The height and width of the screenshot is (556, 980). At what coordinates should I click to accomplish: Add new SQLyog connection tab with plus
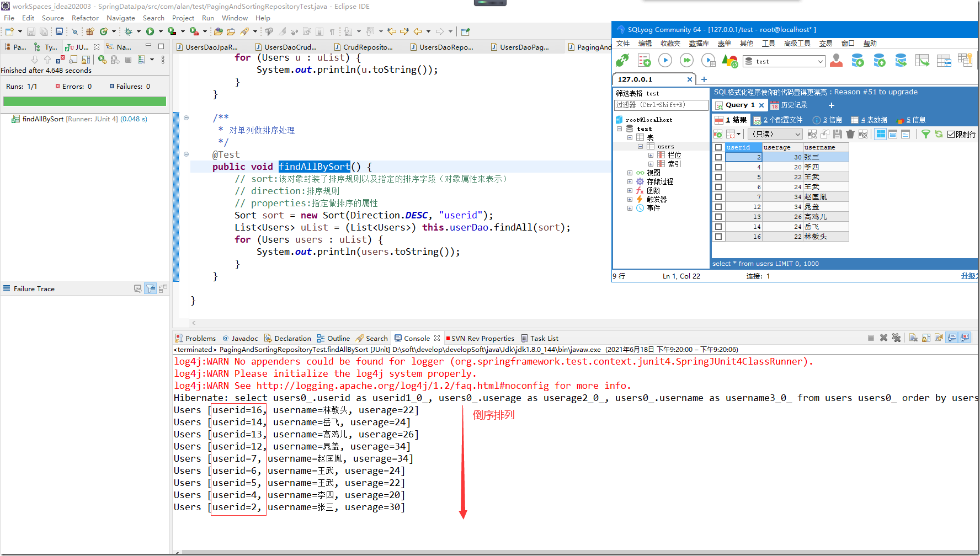point(704,79)
